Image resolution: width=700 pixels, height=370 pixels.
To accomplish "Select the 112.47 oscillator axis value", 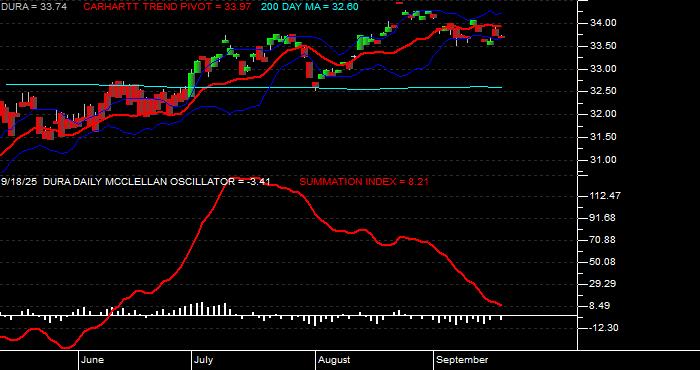I will [606, 196].
